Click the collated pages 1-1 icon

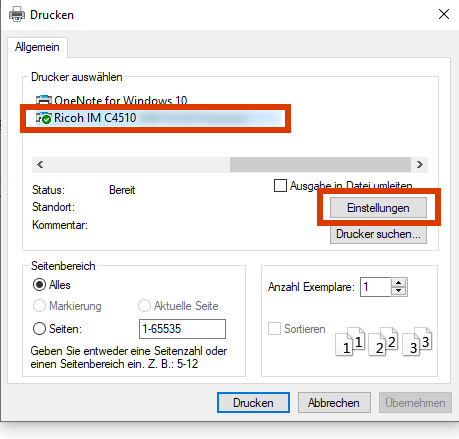point(350,342)
